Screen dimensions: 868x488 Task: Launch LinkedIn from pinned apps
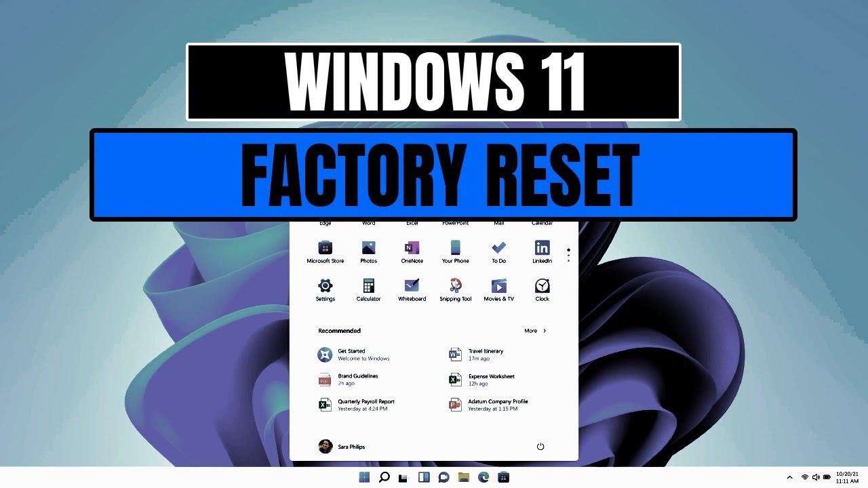(542, 251)
